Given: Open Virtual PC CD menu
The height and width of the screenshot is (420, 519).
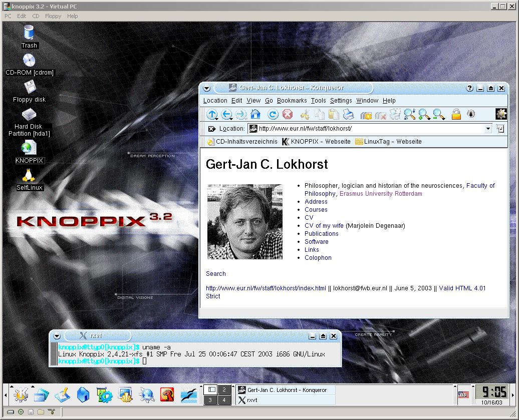Looking at the screenshot, I should (36, 16).
